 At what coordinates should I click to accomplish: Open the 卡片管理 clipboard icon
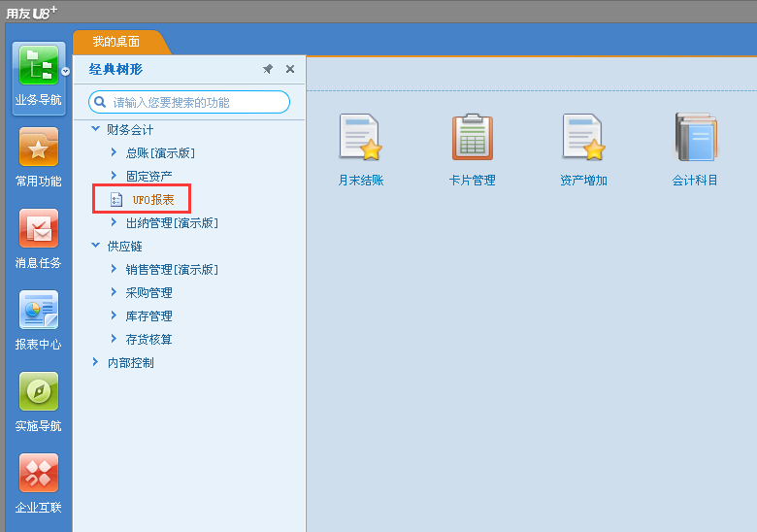coord(473,137)
